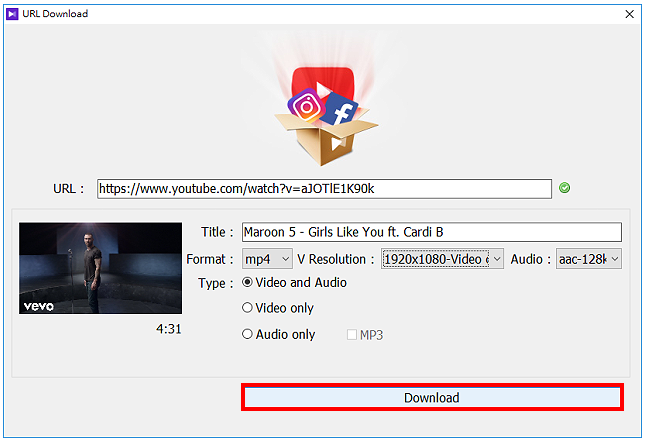Click the box logo with social media icons
The image size is (647, 442).
tap(326, 116)
